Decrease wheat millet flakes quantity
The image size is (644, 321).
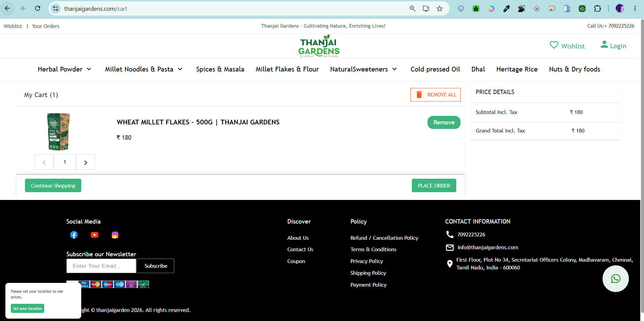44,162
